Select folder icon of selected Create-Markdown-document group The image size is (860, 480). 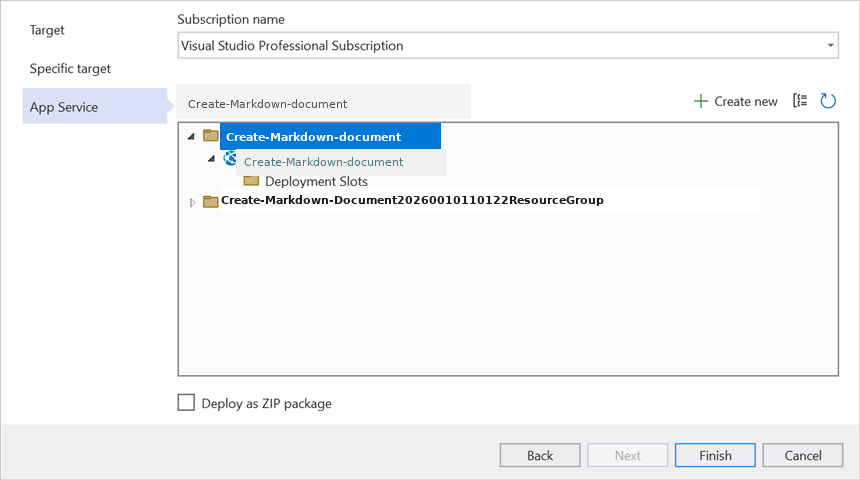coord(211,135)
